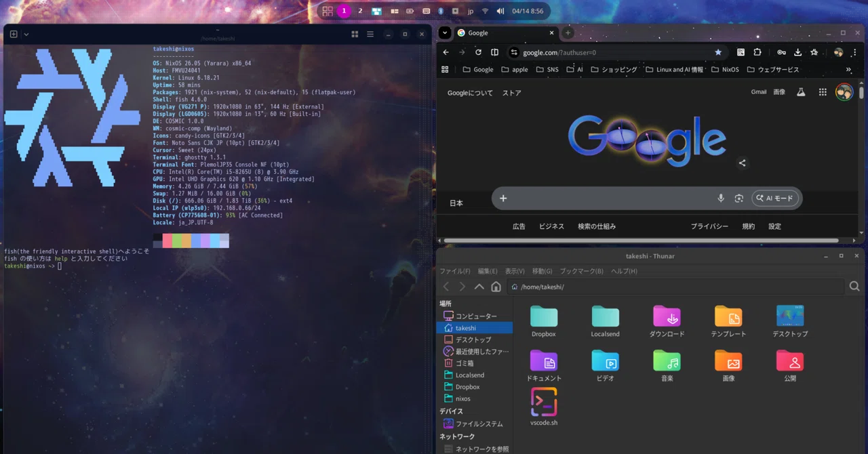Image resolution: width=868 pixels, height=454 pixels.
Task: Open the Chrome apps grid in bookmarks bar
Action: point(446,69)
